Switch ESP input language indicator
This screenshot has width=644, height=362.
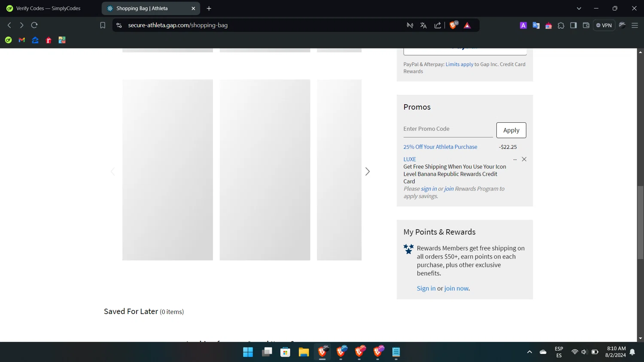tap(559, 352)
